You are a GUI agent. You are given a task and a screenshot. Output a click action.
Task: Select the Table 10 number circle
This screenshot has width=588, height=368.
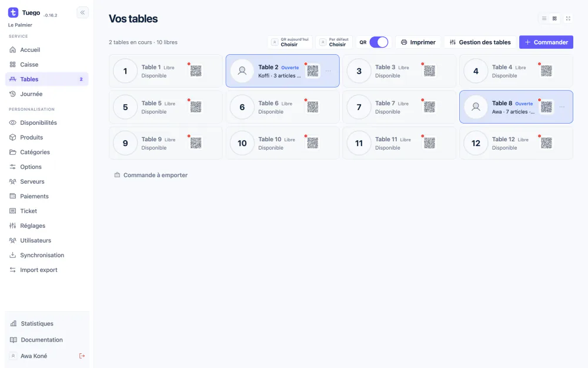pos(242,143)
